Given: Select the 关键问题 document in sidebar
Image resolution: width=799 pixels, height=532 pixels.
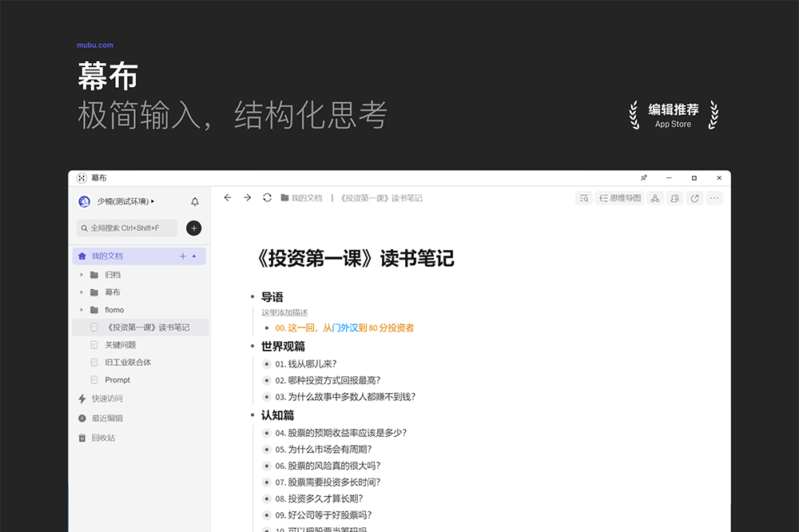Looking at the screenshot, I should [x=119, y=345].
